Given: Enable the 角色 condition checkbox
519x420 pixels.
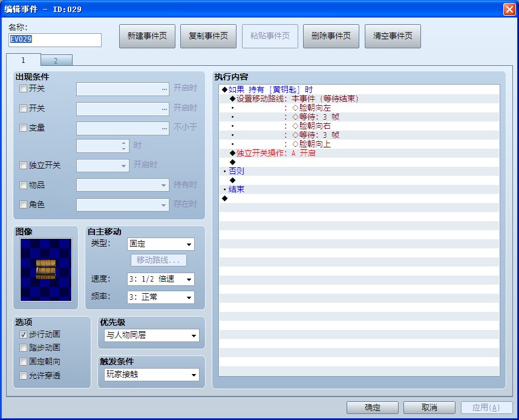Looking at the screenshot, I should [23, 205].
